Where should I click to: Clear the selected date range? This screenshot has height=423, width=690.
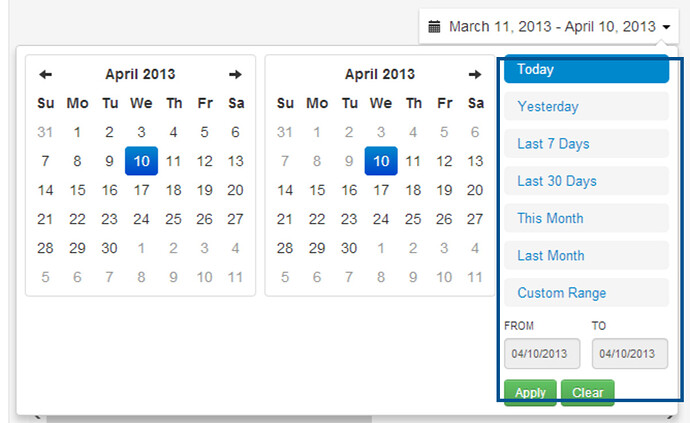(x=587, y=393)
